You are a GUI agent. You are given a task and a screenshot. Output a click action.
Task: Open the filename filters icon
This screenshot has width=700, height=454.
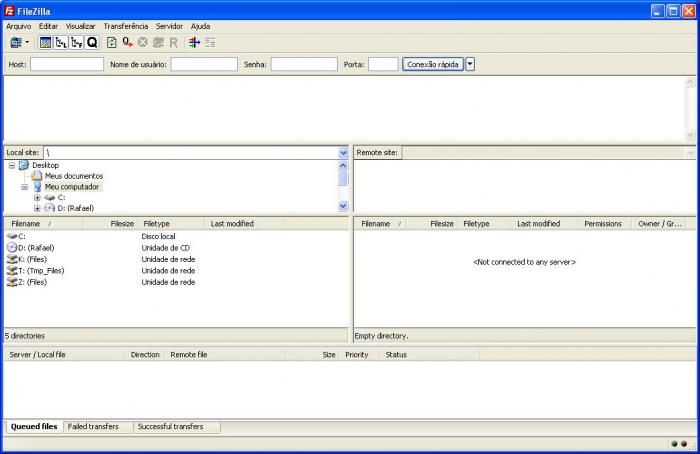[x=194, y=43]
